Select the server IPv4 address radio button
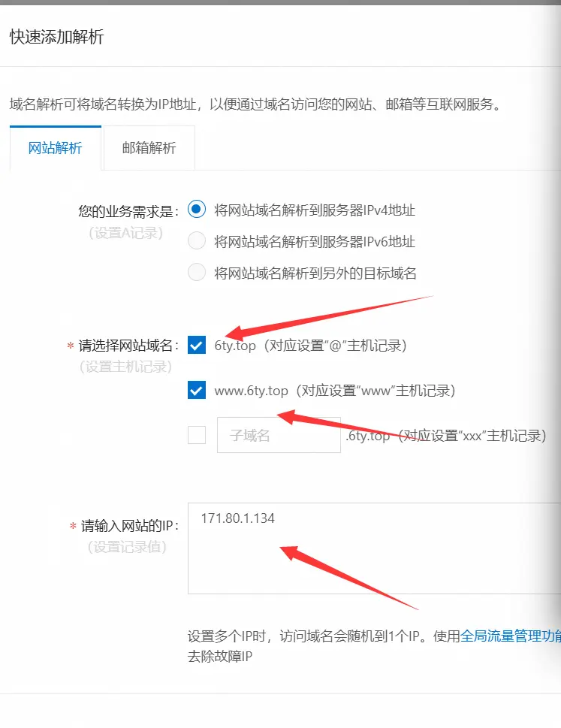Screen dimensions: 561x728 [197, 210]
